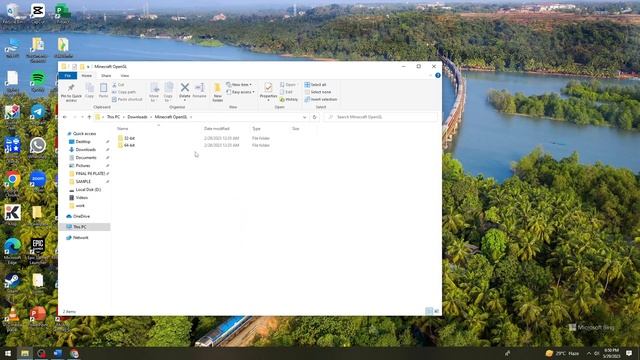Open Downloads in the navigation pane
Screen dimensions: 640x360
pos(85,150)
